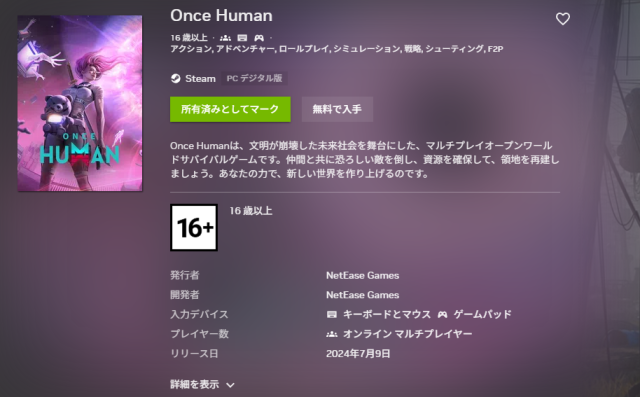The image size is (640, 397).
Task: Click the chevron next to 詳細を表示
Action: [230, 385]
